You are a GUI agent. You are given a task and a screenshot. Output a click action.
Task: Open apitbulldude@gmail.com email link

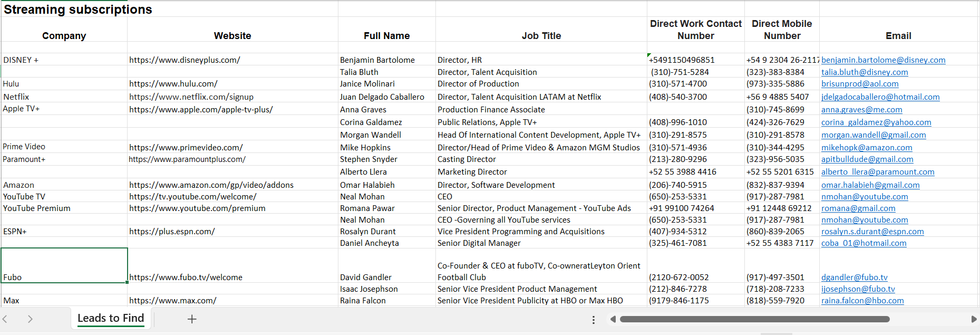tap(867, 159)
